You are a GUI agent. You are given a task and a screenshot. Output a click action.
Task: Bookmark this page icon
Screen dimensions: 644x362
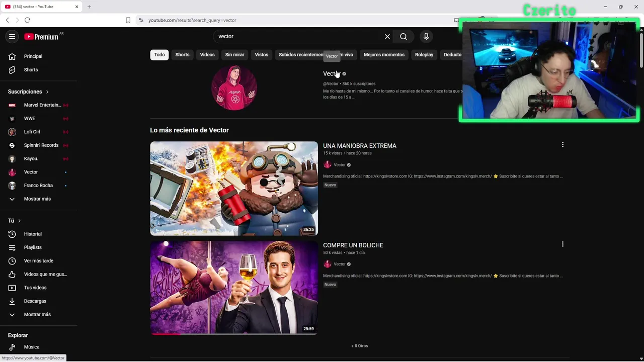pyautogui.click(x=128, y=20)
